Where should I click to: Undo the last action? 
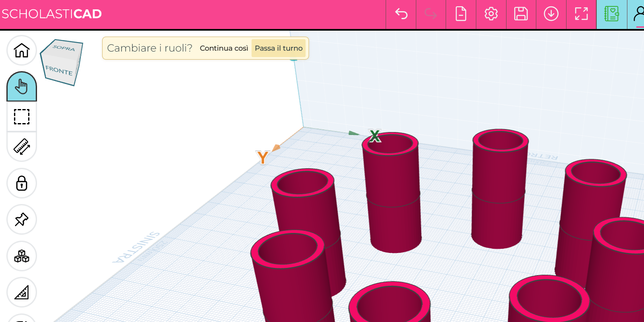[x=401, y=14]
